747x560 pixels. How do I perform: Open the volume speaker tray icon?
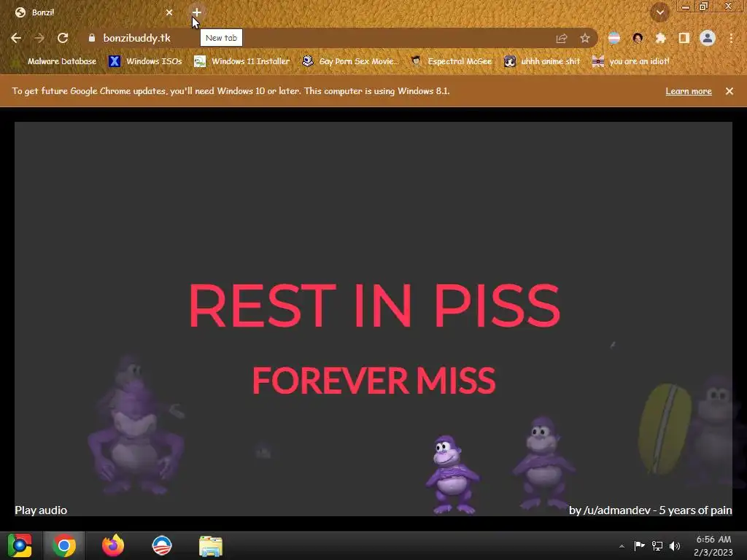click(x=675, y=546)
